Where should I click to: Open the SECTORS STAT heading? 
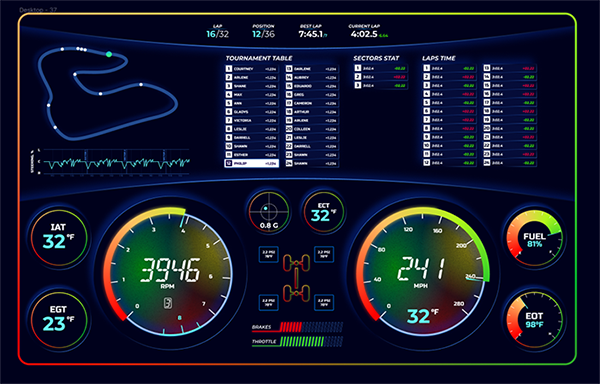[x=376, y=58]
